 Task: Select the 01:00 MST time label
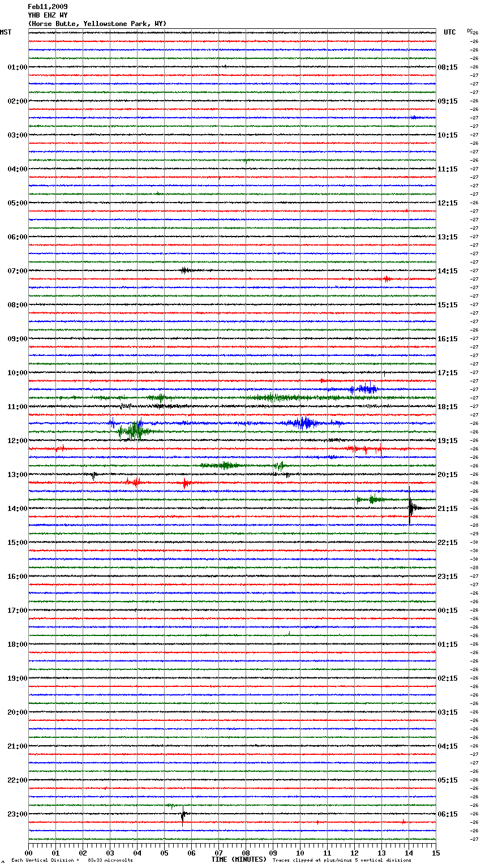[x=18, y=67]
